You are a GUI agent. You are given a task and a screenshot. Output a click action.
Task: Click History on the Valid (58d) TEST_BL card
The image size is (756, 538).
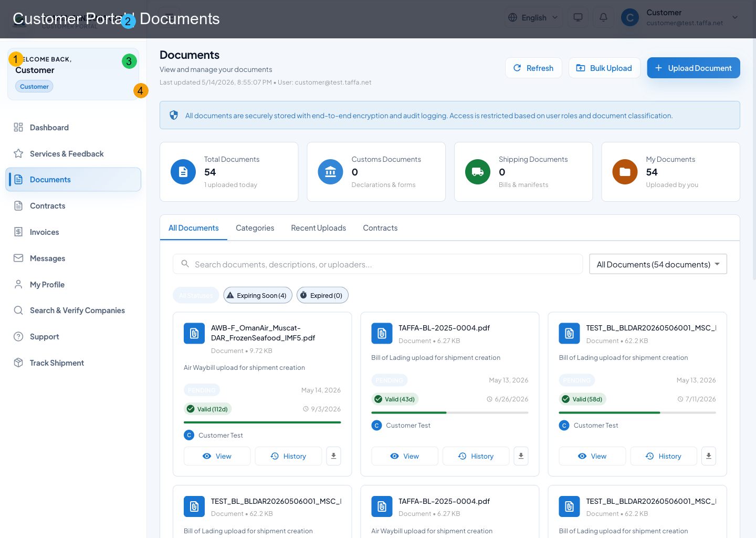(664, 456)
